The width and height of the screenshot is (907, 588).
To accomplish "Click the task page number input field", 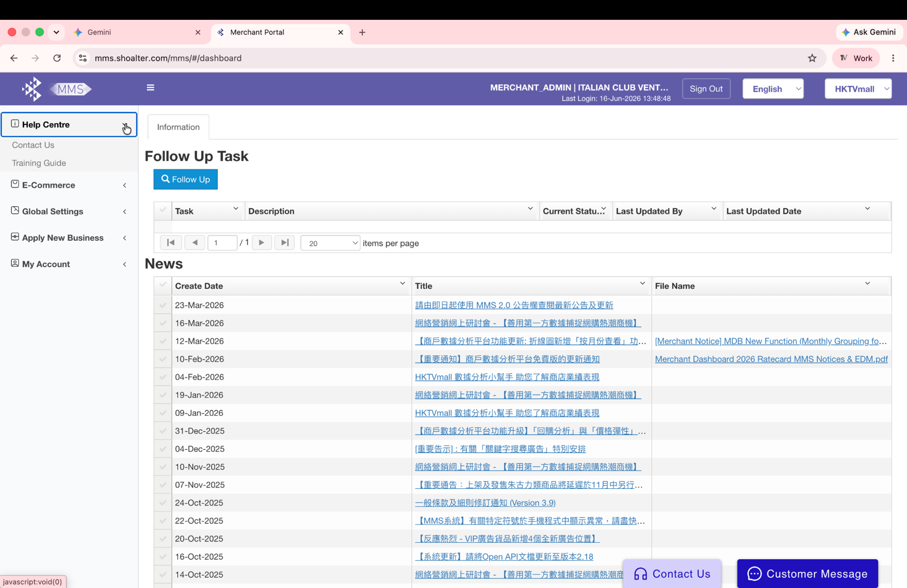I will point(222,242).
